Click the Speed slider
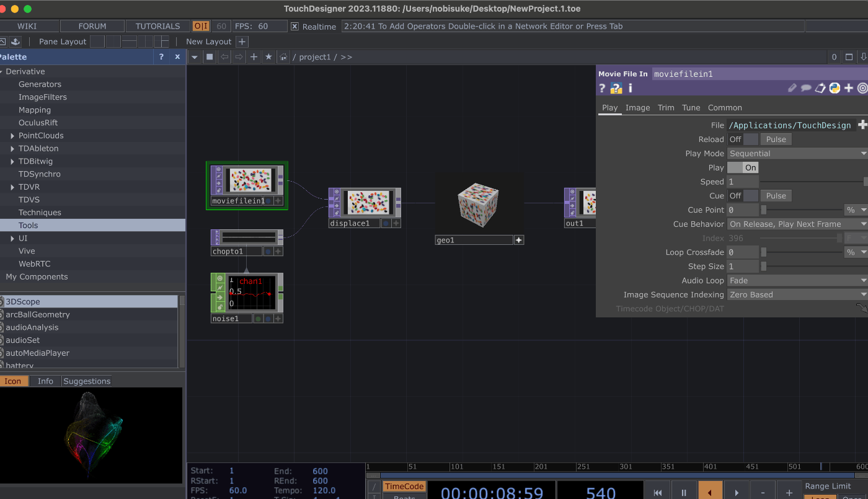This screenshot has width=868, height=499. coord(815,182)
